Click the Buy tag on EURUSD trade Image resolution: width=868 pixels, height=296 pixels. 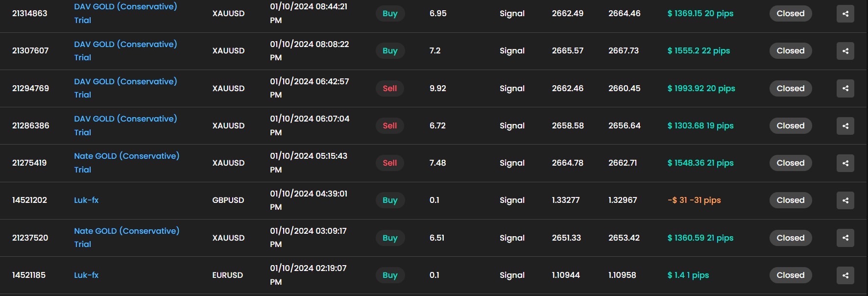click(390, 275)
